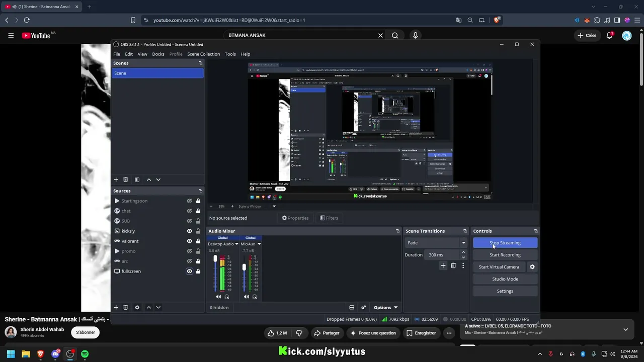Remove the selected scene using the Scenes trash icon

click(126, 179)
